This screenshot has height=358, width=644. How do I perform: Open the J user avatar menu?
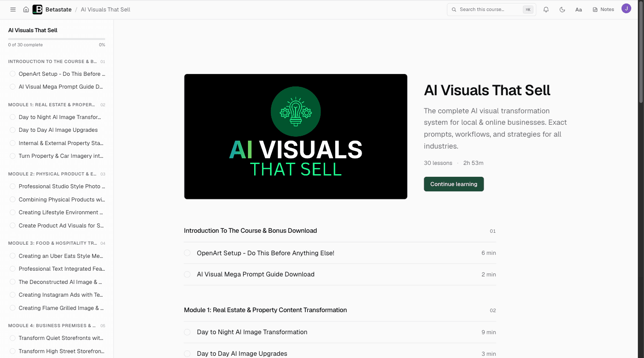[x=626, y=8]
